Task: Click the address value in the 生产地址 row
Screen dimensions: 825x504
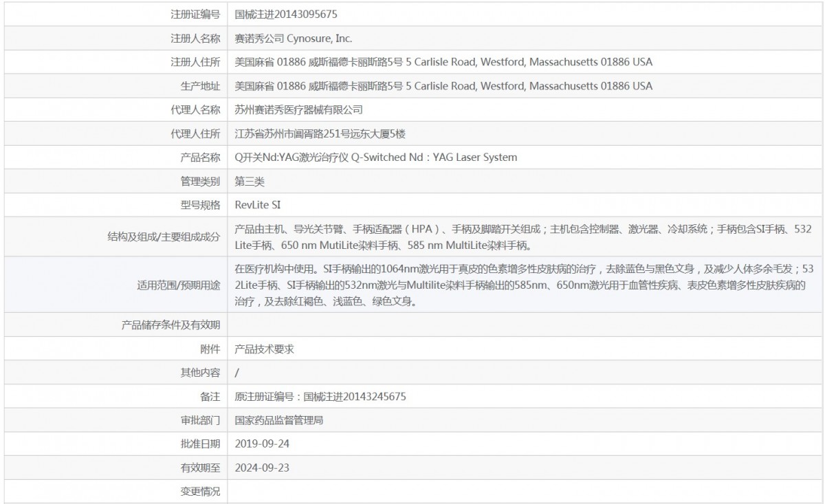Action: [x=443, y=86]
